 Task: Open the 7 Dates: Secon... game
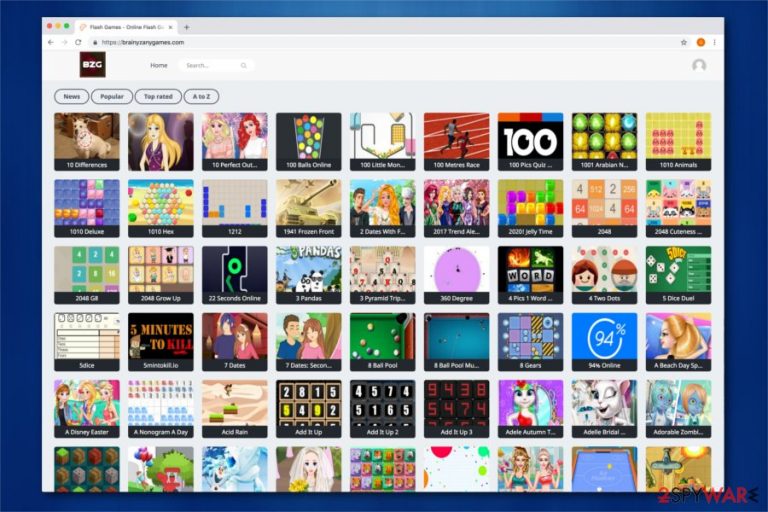click(x=309, y=342)
